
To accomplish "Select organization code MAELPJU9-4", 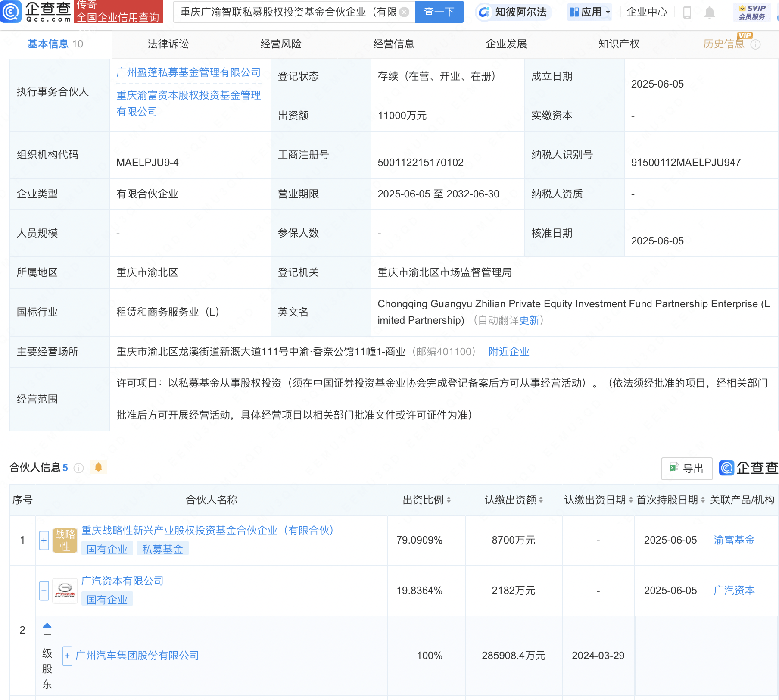I will coord(147,162).
